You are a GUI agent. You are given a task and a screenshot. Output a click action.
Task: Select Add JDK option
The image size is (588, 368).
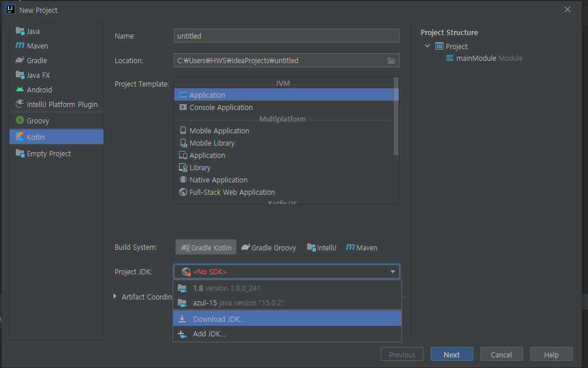287,333
